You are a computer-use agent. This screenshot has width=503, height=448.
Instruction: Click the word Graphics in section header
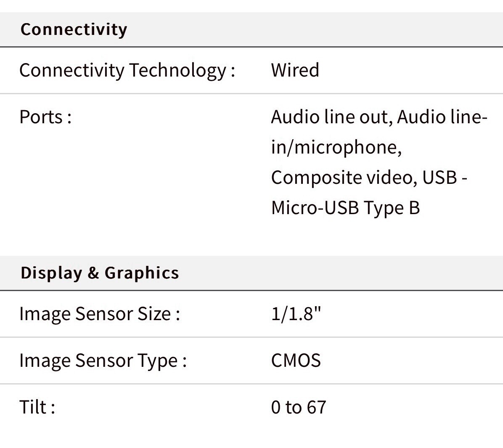(x=142, y=273)
